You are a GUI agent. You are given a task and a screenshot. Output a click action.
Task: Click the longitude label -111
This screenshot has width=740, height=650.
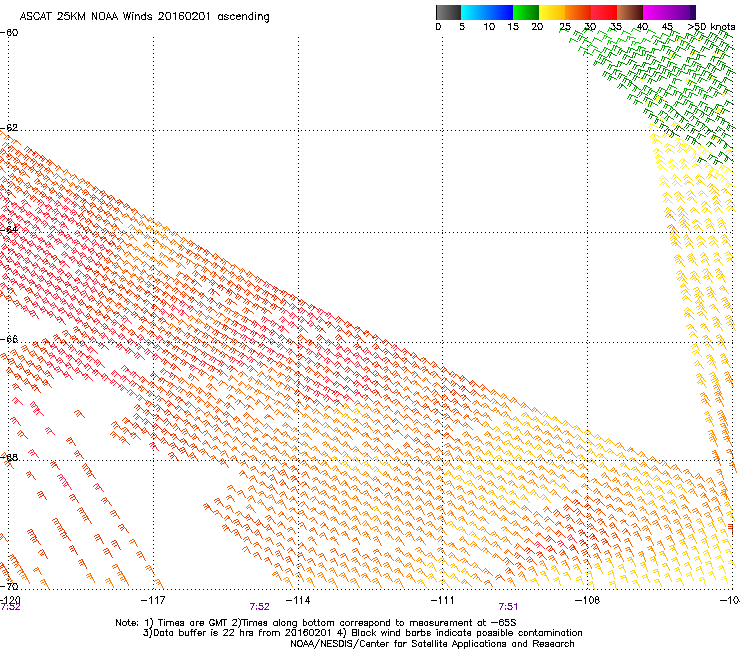tap(443, 600)
